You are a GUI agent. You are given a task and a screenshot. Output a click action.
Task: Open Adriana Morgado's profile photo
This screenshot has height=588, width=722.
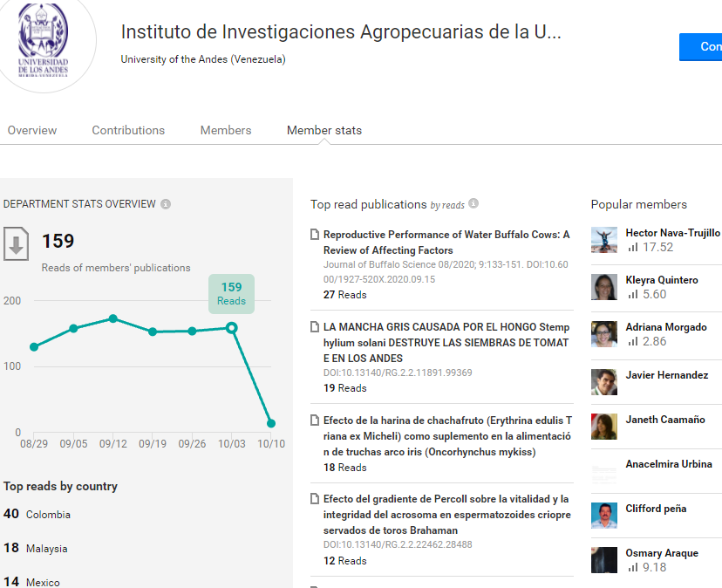pyautogui.click(x=604, y=334)
